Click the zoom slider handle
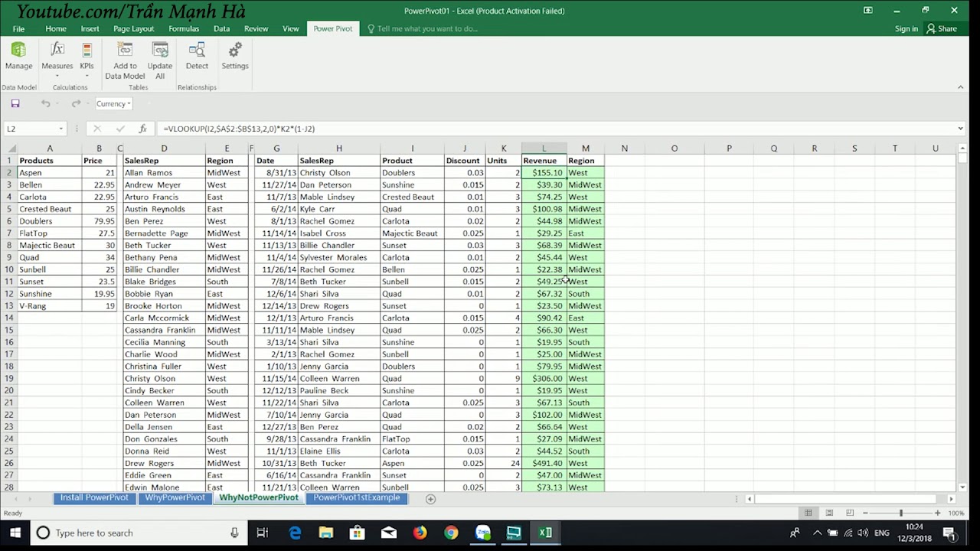Image resolution: width=980 pixels, height=551 pixels. [901, 513]
